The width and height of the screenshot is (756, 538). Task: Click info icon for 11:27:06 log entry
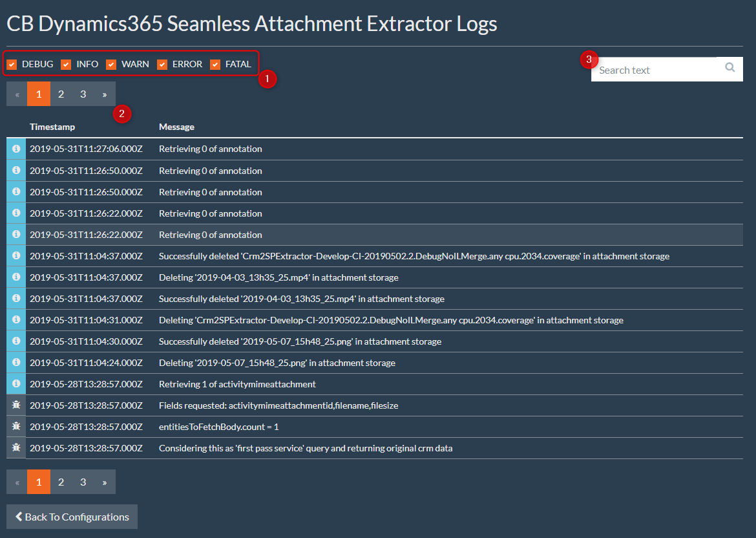[x=16, y=149]
